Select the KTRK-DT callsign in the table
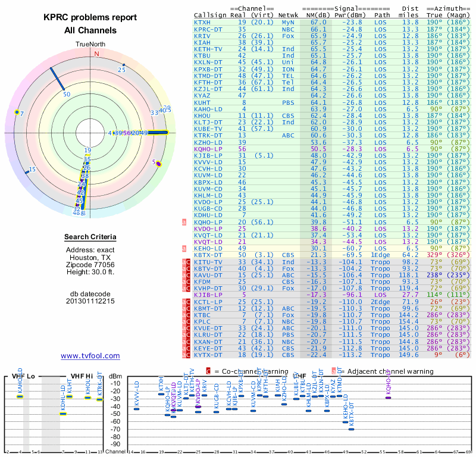This screenshot has width=476, height=457. pyautogui.click(x=208, y=136)
